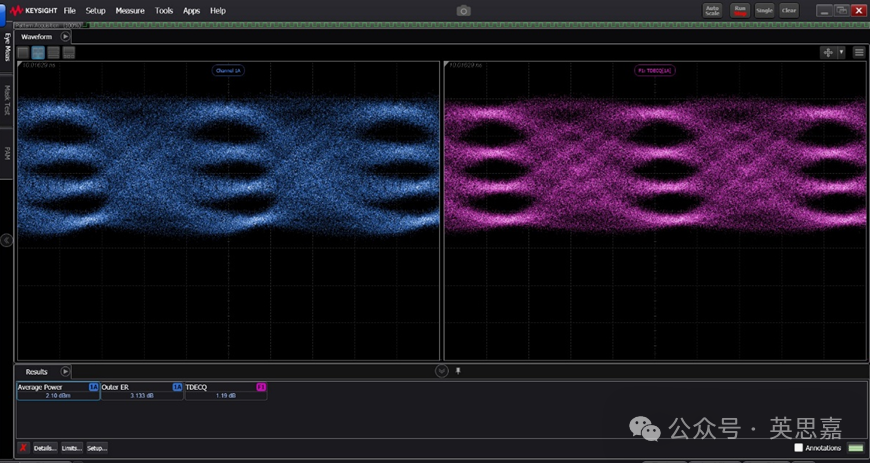Restore down the Keysight window
870x463 pixels.
[841, 11]
